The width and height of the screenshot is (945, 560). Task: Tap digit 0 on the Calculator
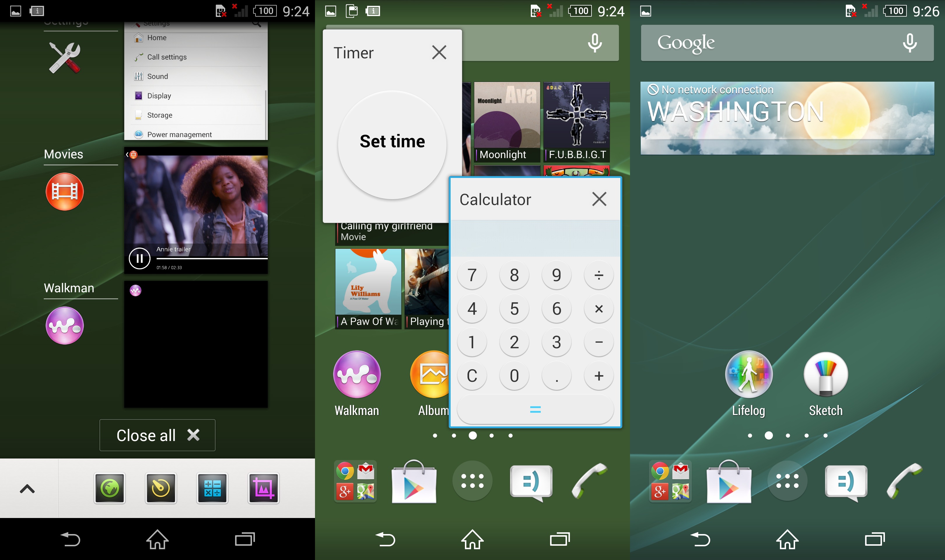click(x=514, y=376)
